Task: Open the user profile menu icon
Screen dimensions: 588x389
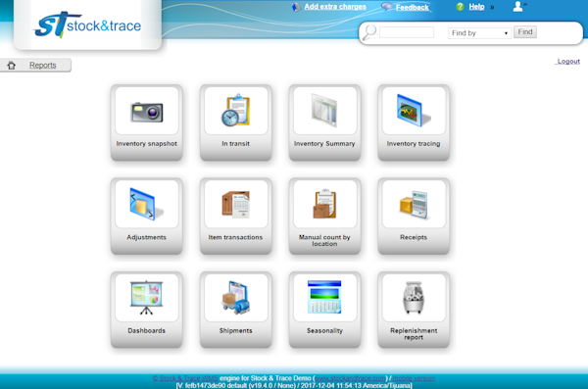Action: pos(519,6)
